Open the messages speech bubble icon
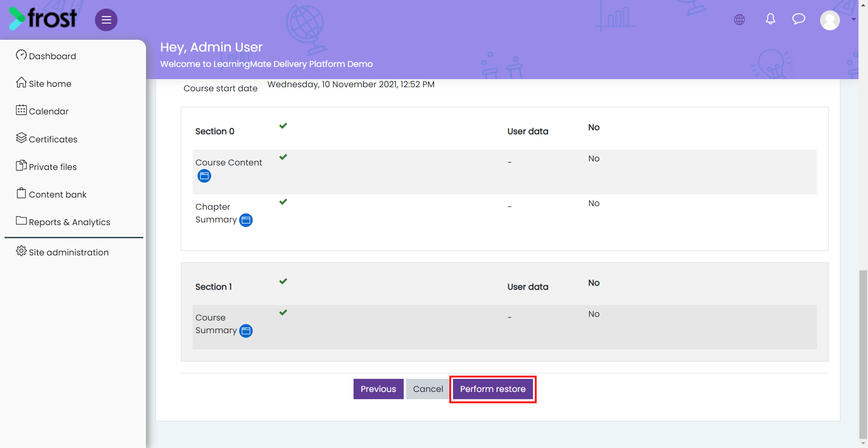The height and width of the screenshot is (448, 868). [x=799, y=19]
